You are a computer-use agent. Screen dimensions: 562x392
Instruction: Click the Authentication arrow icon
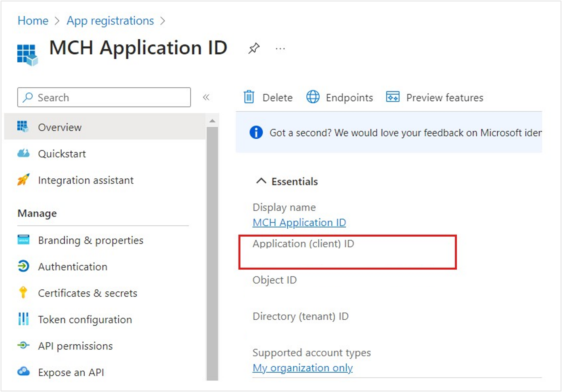click(x=23, y=266)
